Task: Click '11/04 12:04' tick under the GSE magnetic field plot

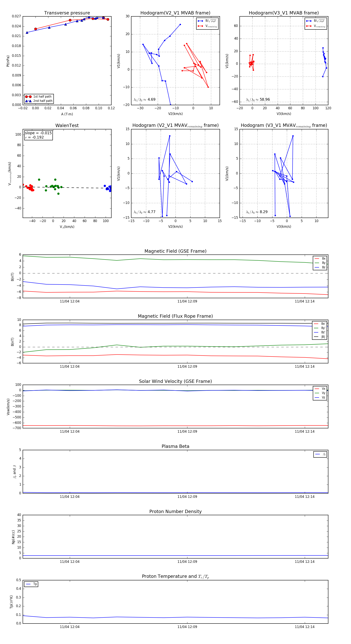Action: [70, 302]
